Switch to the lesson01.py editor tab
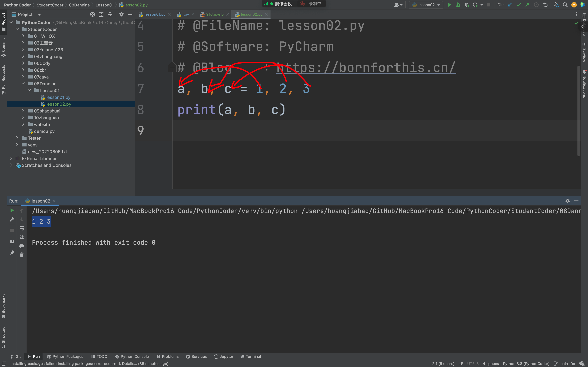The image size is (588, 367). (154, 14)
